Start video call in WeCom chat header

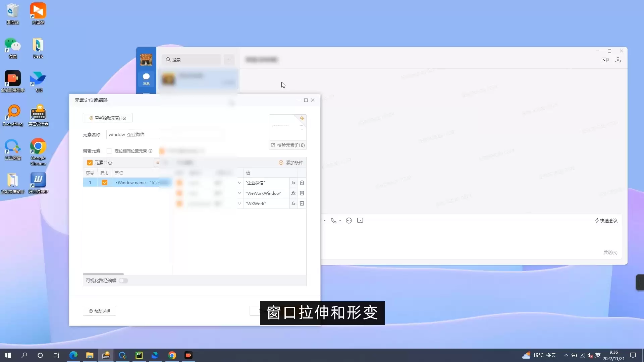point(605,60)
